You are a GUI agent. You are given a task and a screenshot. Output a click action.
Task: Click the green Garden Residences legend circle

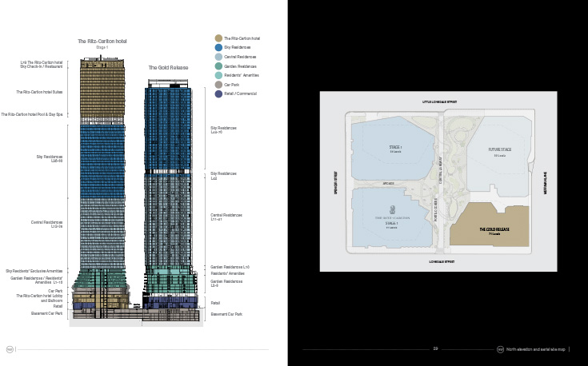pos(218,66)
